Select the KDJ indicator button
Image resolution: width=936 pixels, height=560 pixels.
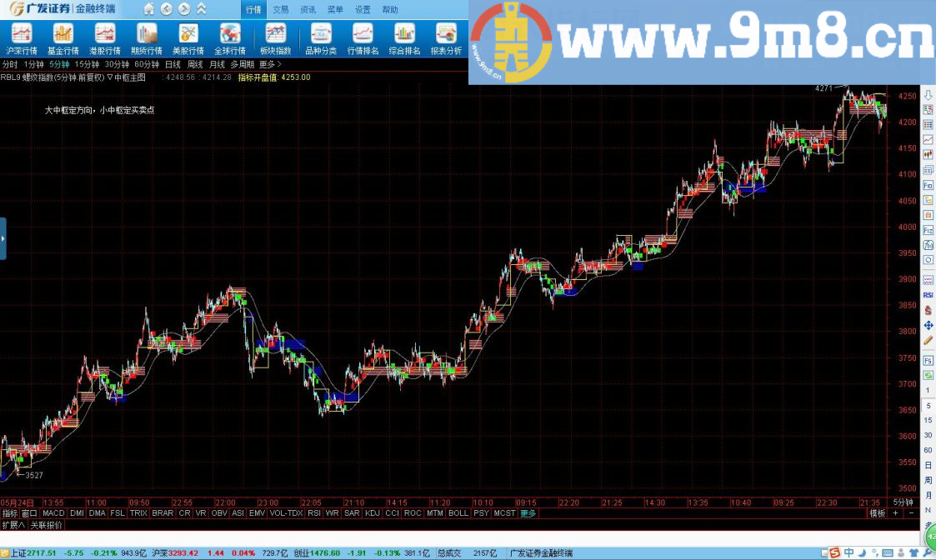pos(372,513)
